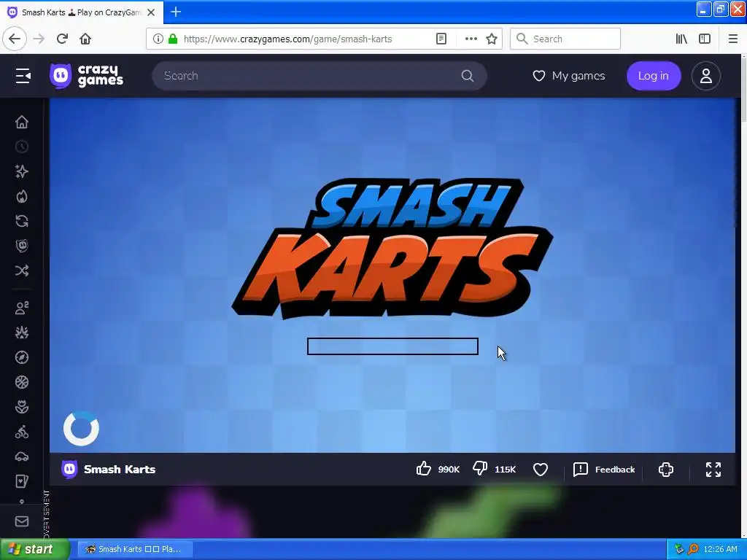Open Updated games refresh icon in sidebar
Screen dimensions: 747x560
point(22,221)
